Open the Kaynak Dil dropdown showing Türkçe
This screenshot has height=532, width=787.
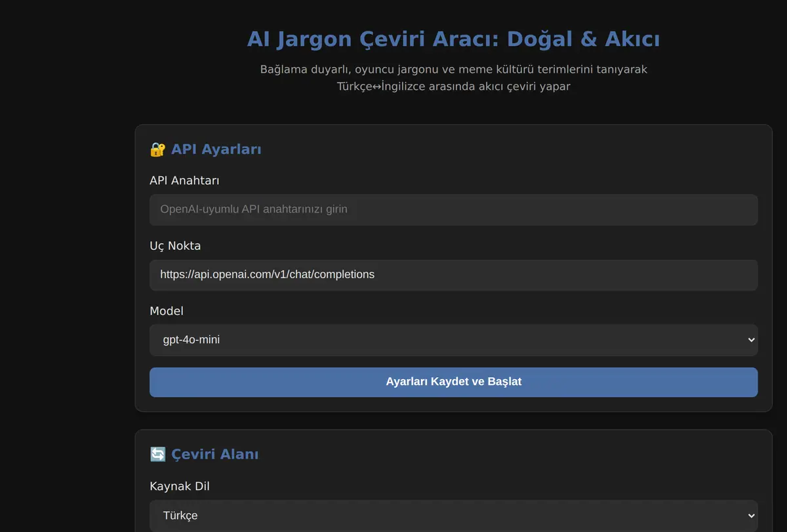point(453,516)
